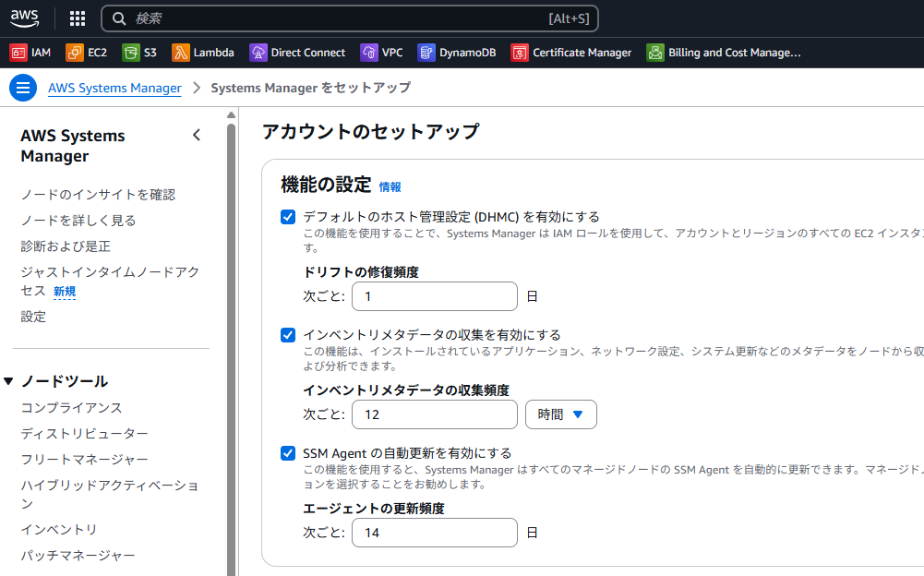
Task: Click the Certificate Manager shortcut label
Action: (x=582, y=53)
